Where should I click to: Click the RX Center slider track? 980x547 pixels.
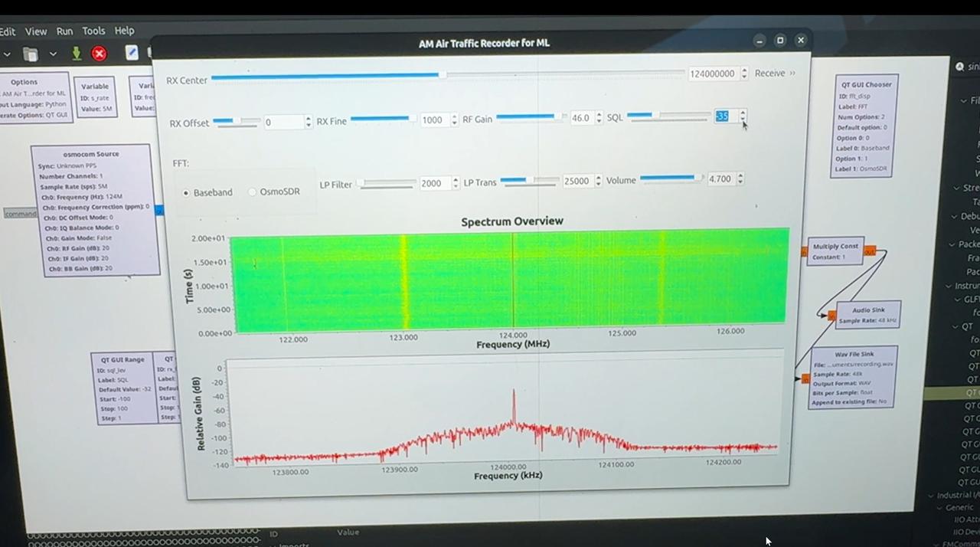(448, 75)
